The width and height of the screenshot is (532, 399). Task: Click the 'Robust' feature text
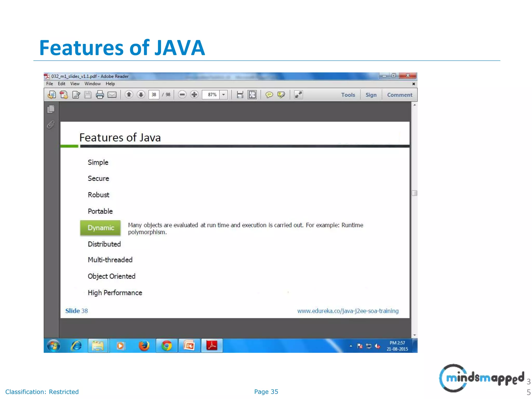pyautogui.click(x=98, y=195)
